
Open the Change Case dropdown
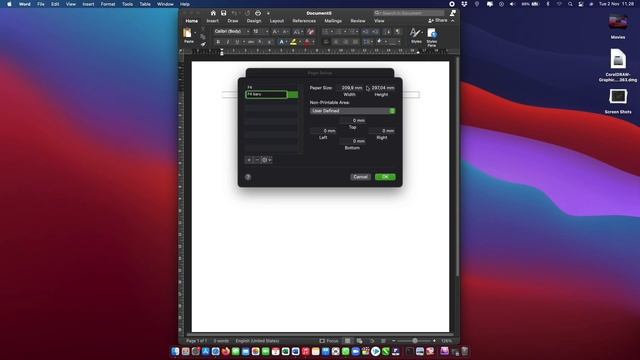(x=298, y=31)
